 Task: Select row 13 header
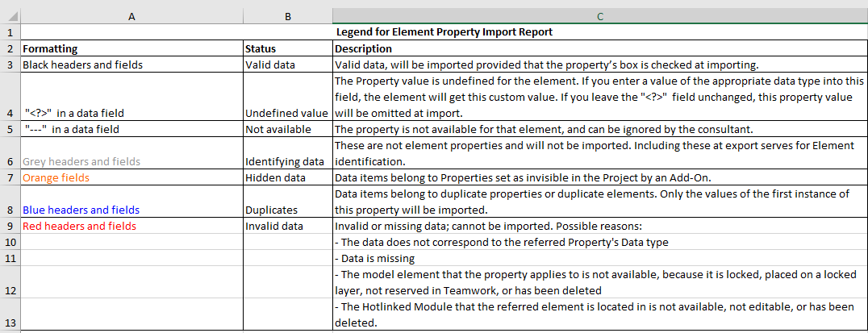coord(10,323)
